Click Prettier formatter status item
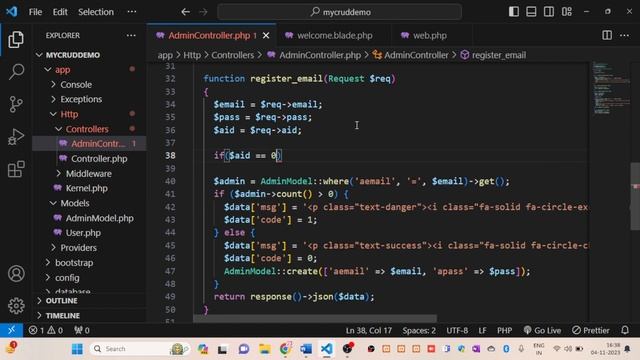640x360 pixels. [x=591, y=330]
